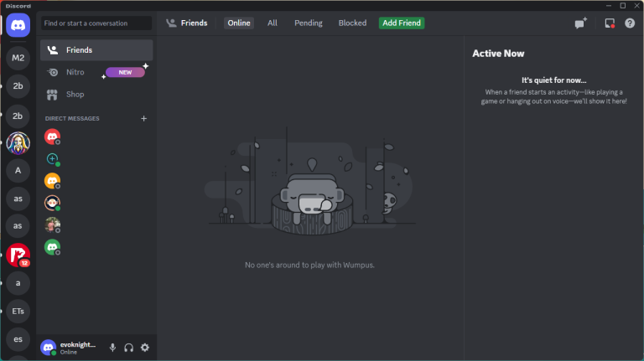The image size is (644, 361).
Task: Switch to the Online tab
Action: point(239,23)
